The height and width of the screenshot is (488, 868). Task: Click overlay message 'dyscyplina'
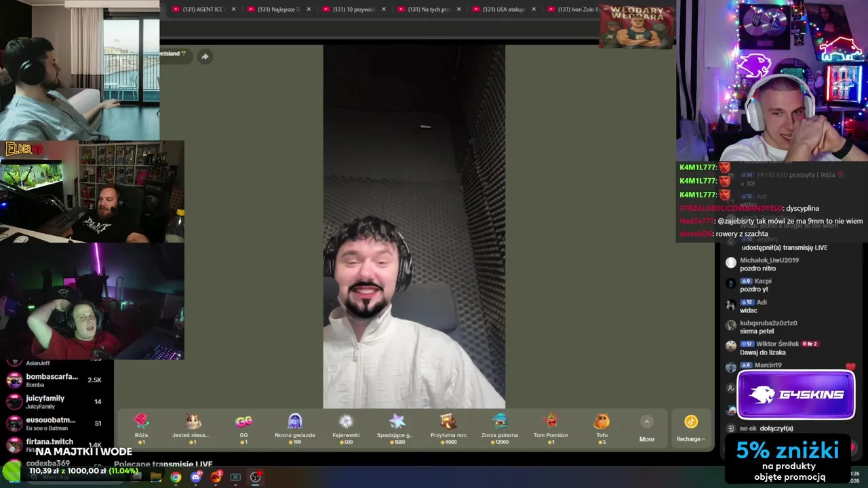tap(802, 208)
